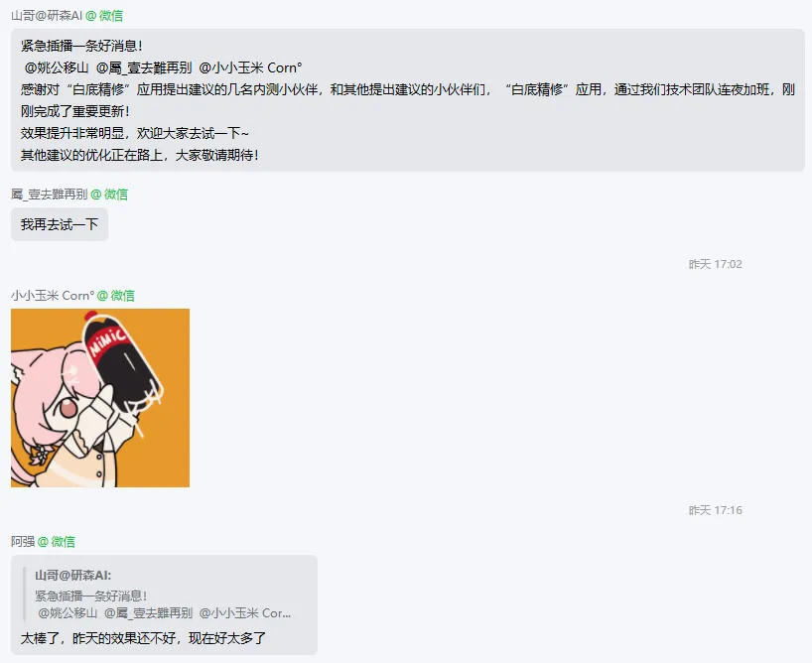Click @微信 tag next to 小小玉米 Corn°

(x=116, y=295)
